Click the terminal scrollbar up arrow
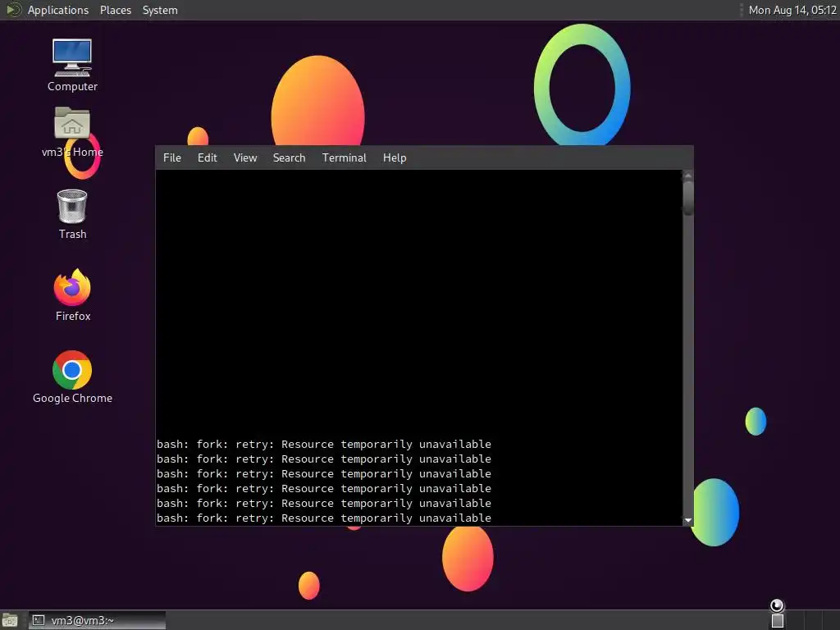The image size is (840, 630). coord(688,176)
